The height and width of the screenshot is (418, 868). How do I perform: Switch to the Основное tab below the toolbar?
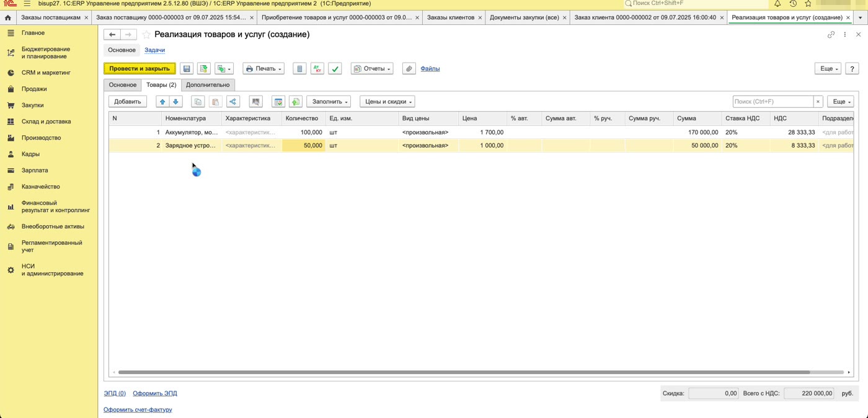pos(122,85)
